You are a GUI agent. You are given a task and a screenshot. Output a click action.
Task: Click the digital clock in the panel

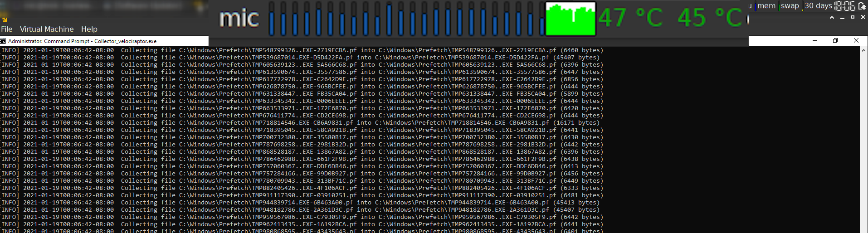point(845,6)
